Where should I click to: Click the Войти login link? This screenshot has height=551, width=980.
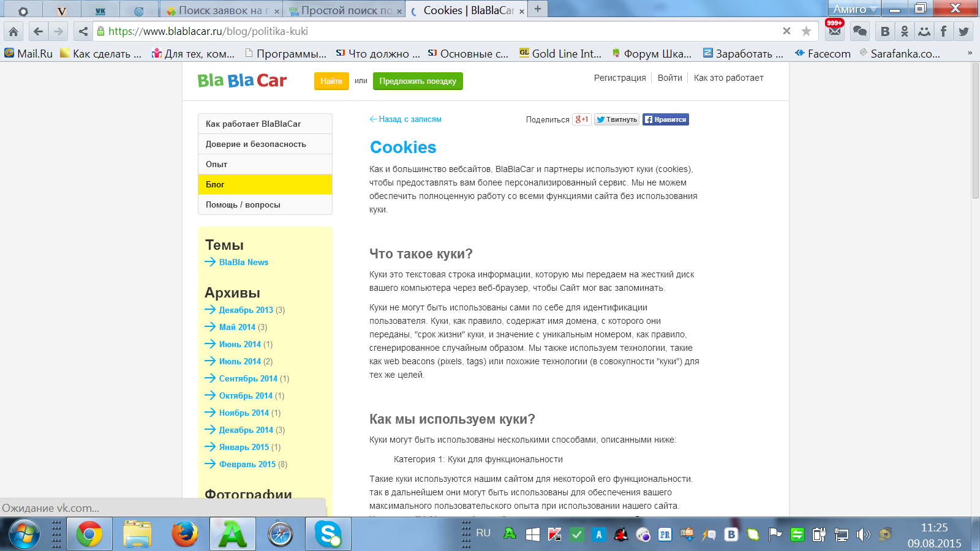670,78
